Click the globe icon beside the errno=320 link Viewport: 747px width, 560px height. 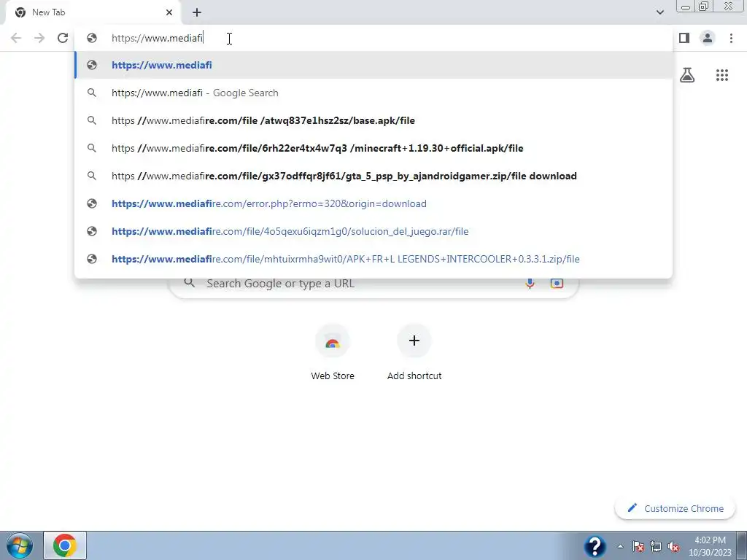click(92, 203)
